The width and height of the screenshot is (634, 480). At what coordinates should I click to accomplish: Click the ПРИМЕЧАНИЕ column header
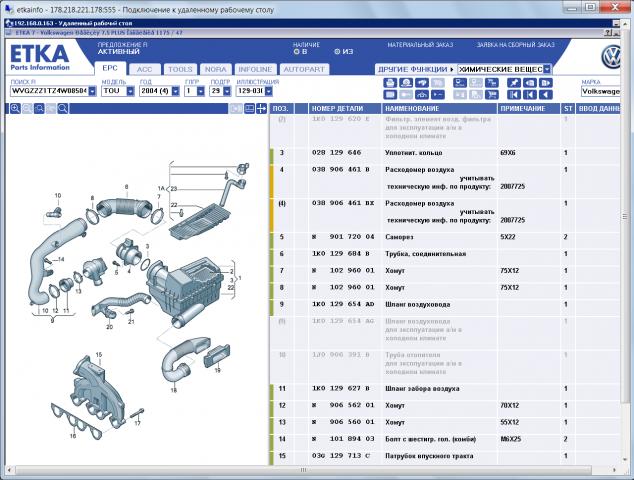[x=528, y=108]
